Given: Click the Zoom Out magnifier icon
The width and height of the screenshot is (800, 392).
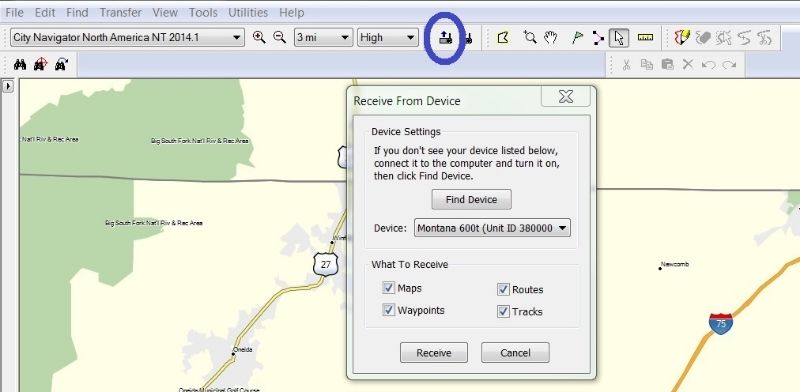Looking at the screenshot, I should (280, 37).
